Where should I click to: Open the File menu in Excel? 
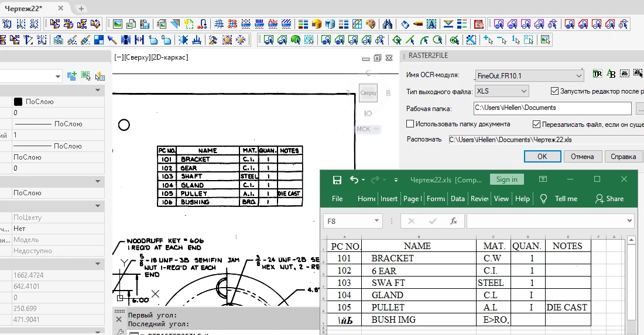point(337,199)
